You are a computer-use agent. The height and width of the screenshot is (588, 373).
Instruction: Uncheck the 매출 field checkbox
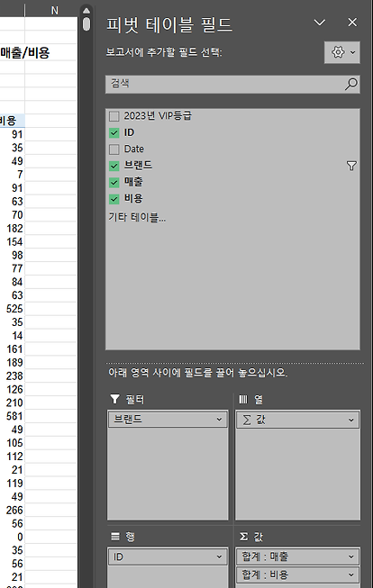tap(114, 182)
